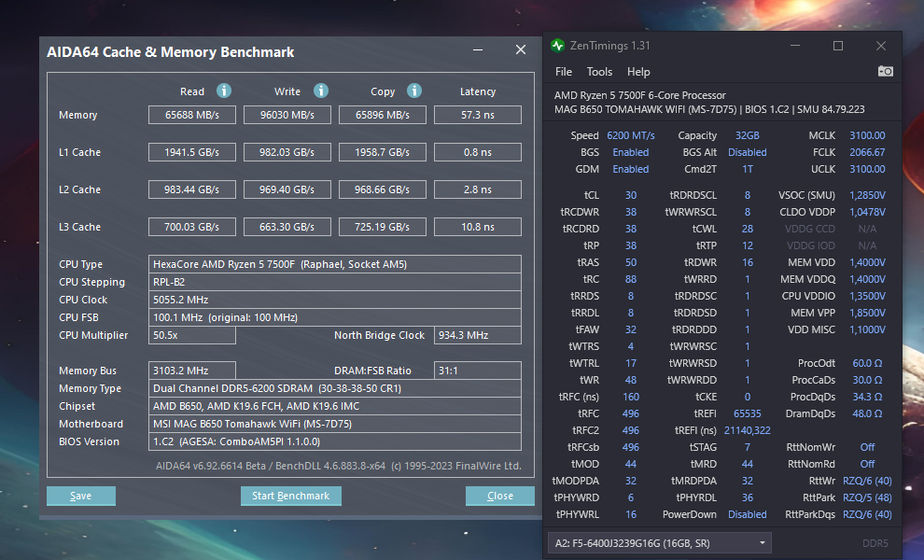Close the ZenTimings window
924x560 pixels.
click(x=880, y=46)
